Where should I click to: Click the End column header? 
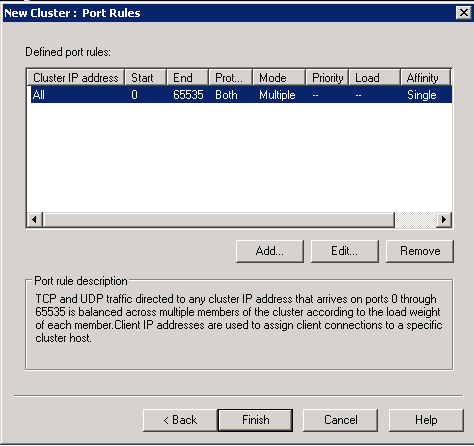(188, 78)
